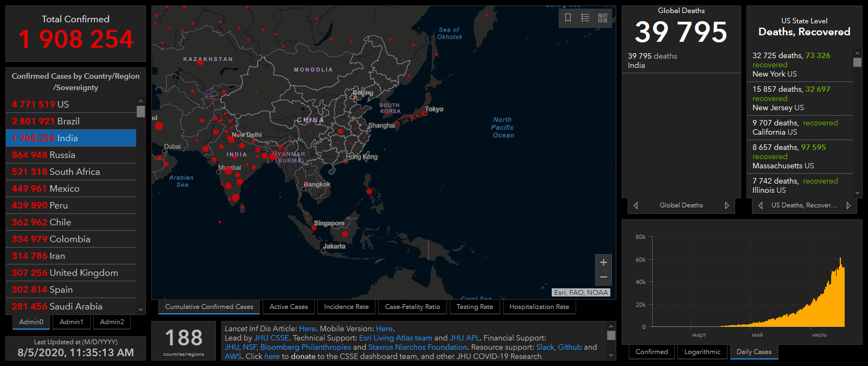Image resolution: width=868 pixels, height=366 pixels.
Task: Select United Kingdom in country list
Action: (x=71, y=273)
